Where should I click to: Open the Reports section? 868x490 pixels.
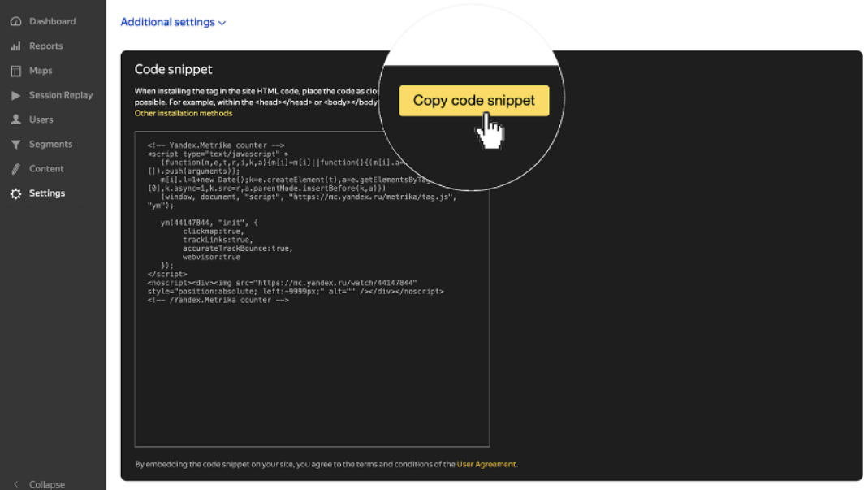point(46,46)
